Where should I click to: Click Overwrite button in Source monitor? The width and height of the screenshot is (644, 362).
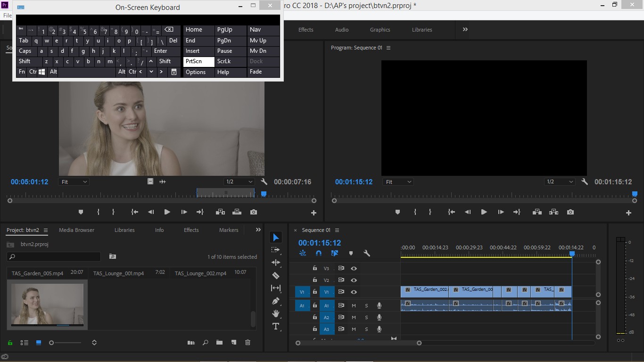coord(237,212)
